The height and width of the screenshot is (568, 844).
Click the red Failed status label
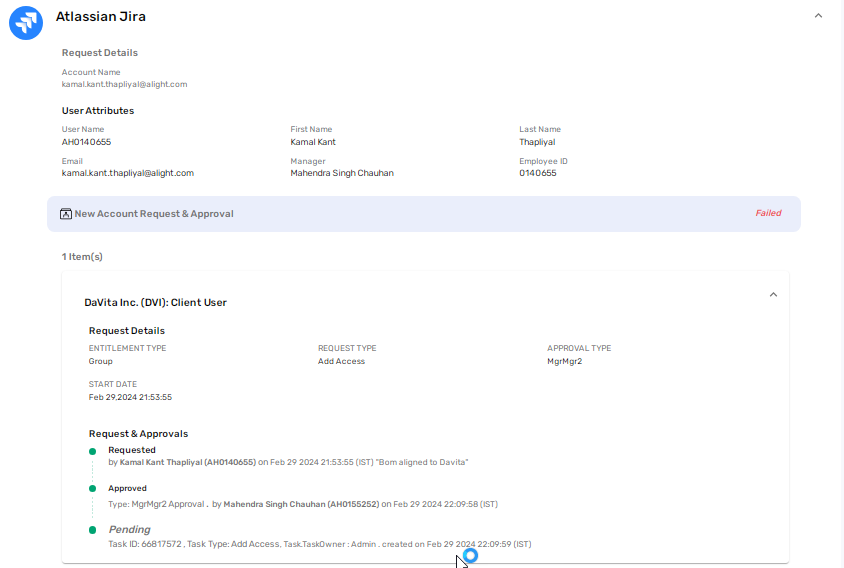(x=768, y=213)
